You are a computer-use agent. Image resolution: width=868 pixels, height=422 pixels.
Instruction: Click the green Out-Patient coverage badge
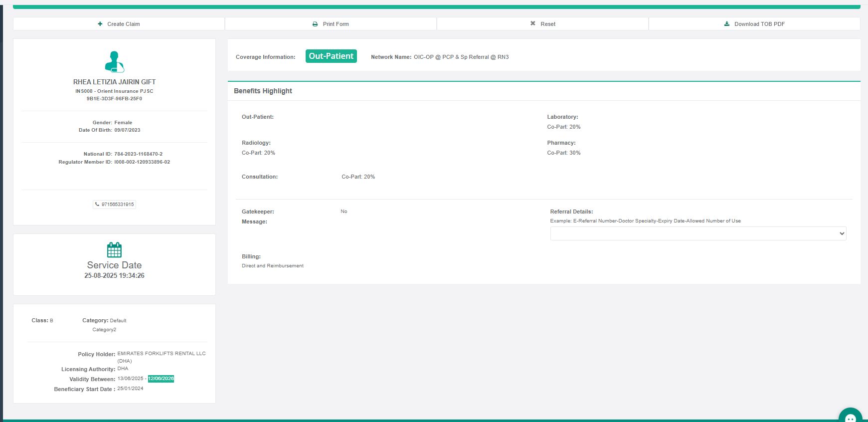point(331,56)
